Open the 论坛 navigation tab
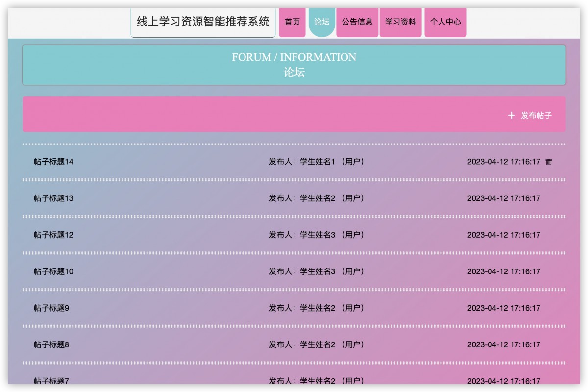The image size is (588, 392). (321, 22)
